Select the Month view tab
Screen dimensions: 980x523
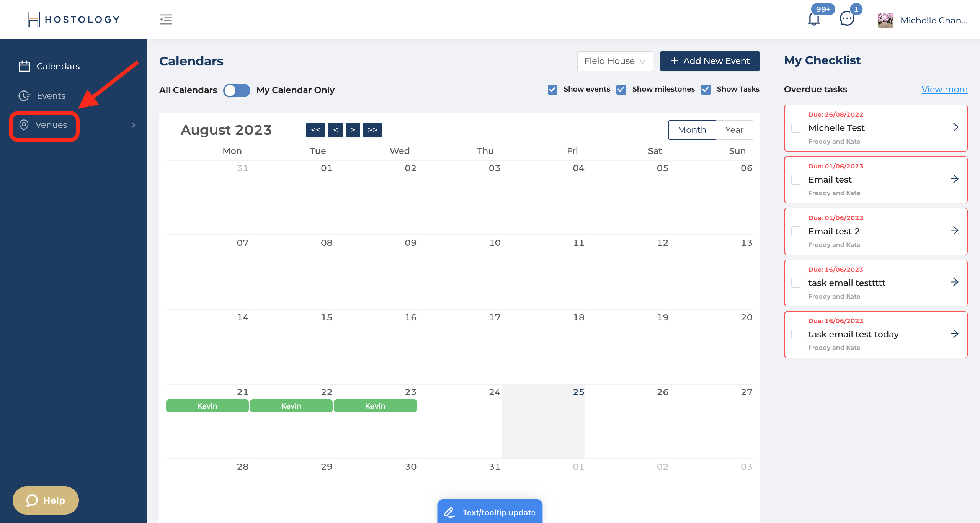pos(692,130)
